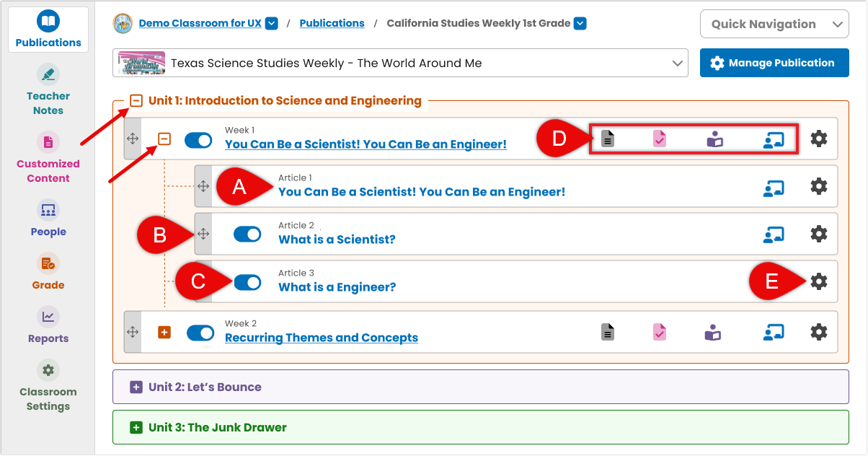The image size is (868, 456).
Task: Open the What is a Engineer? article link
Action: click(337, 287)
